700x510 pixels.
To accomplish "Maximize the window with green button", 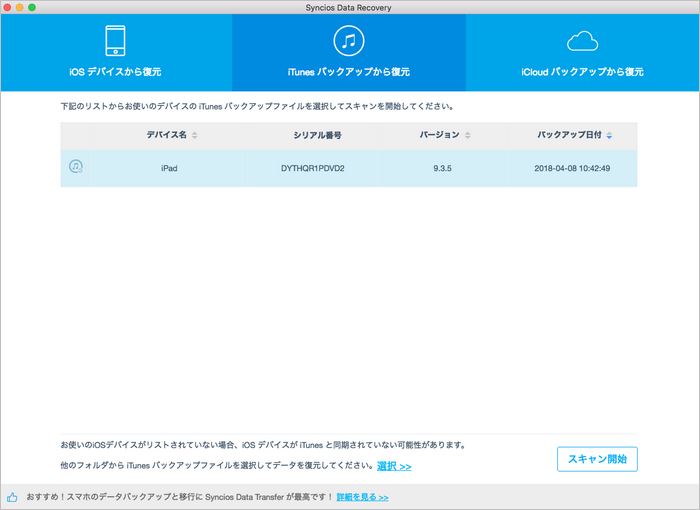I will (x=32, y=7).
